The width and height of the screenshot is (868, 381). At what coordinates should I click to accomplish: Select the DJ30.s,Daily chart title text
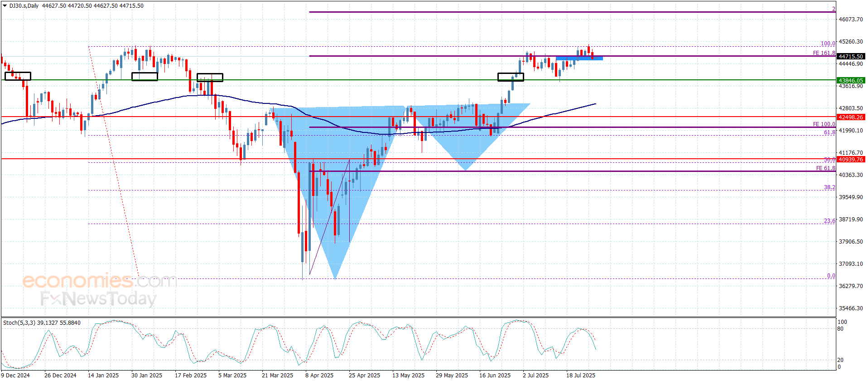click(24, 6)
